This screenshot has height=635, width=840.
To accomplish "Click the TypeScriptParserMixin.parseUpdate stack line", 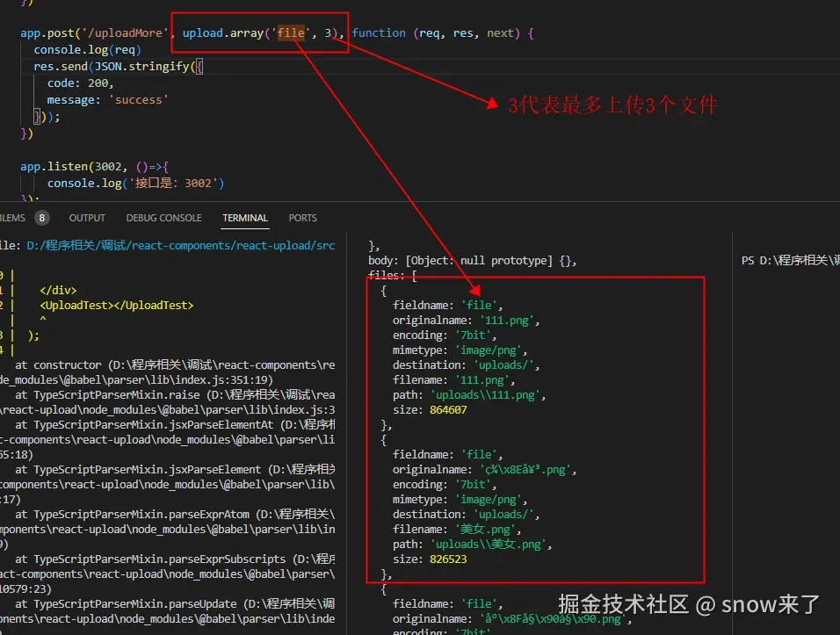I will (x=175, y=604).
